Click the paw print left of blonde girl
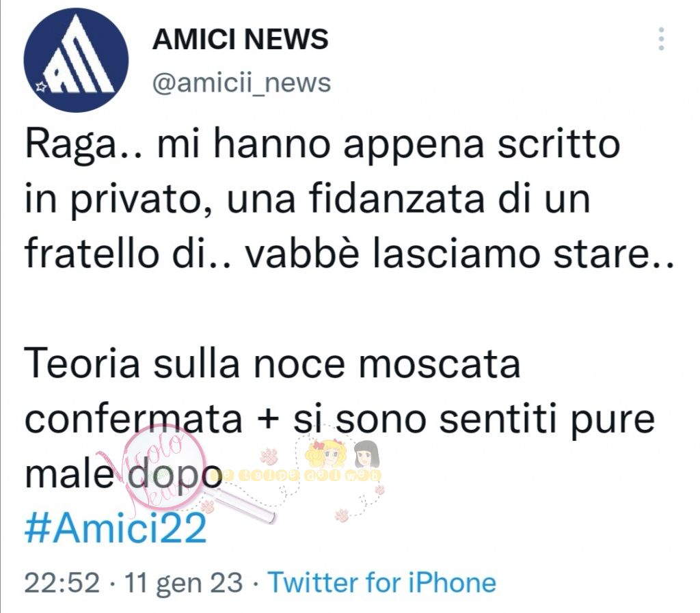 coord(270,456)
